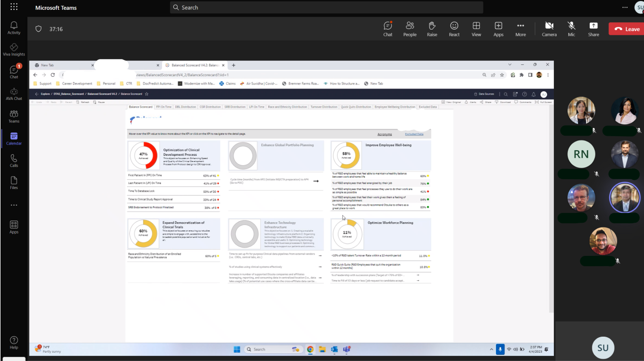Focus the Teams Search box
The image size is (644, 361).
click(327, 7)
